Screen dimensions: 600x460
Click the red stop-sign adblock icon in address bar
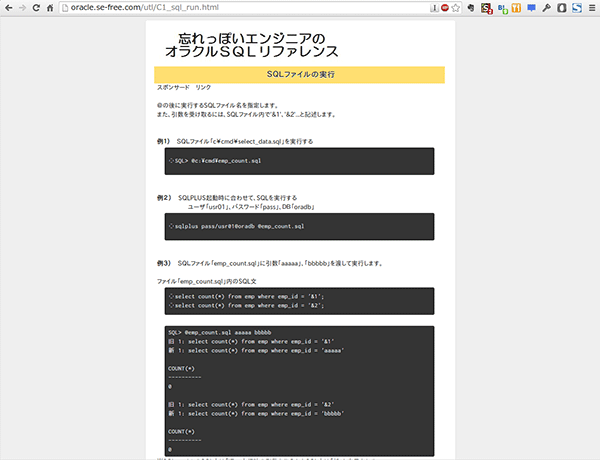[445, 8]
